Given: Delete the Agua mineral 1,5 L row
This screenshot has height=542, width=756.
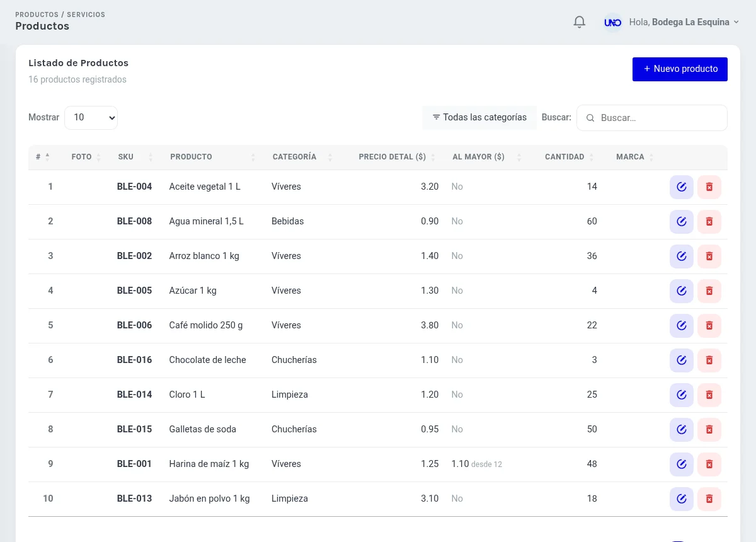Looking at the screenshot, I should click(x=709, y=222).
